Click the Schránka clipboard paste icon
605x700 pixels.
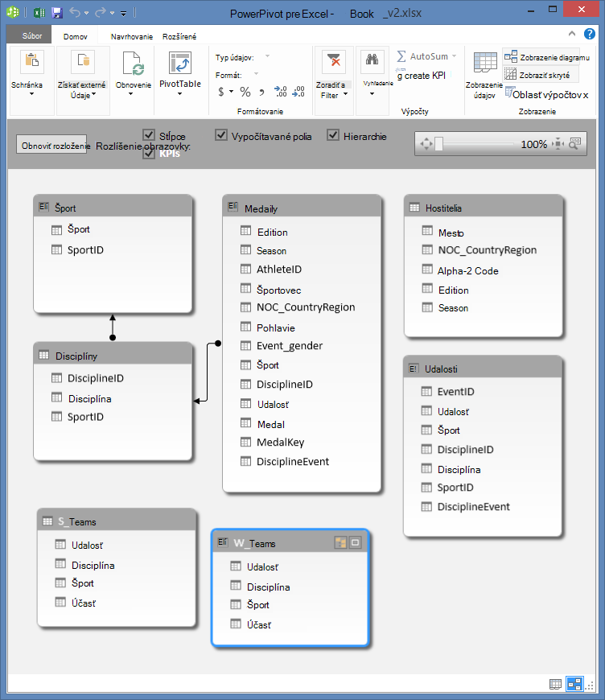pos(31,61)
